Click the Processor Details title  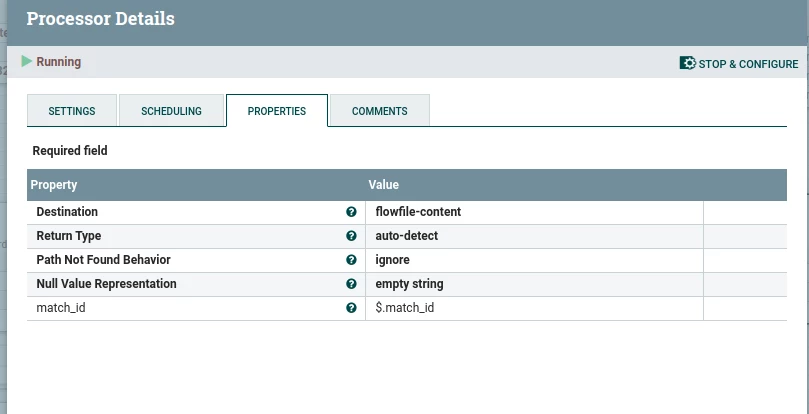click(x=101, y=19)
